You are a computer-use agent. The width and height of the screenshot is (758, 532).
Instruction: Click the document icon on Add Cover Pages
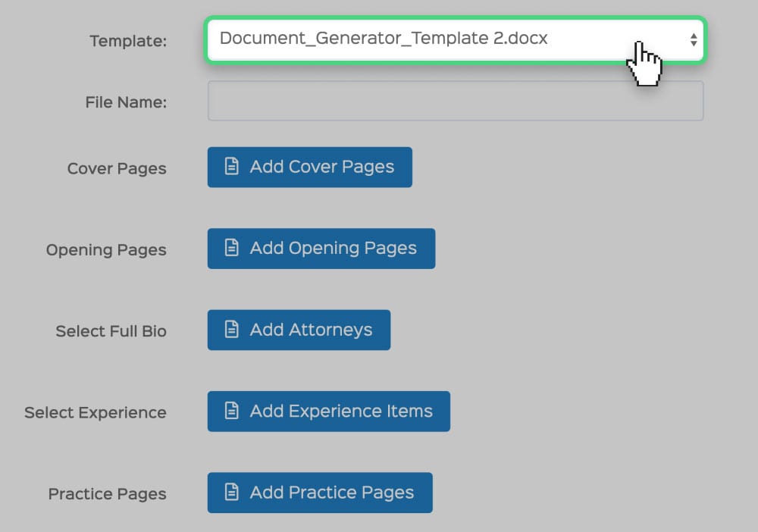[x=232, y=167]
